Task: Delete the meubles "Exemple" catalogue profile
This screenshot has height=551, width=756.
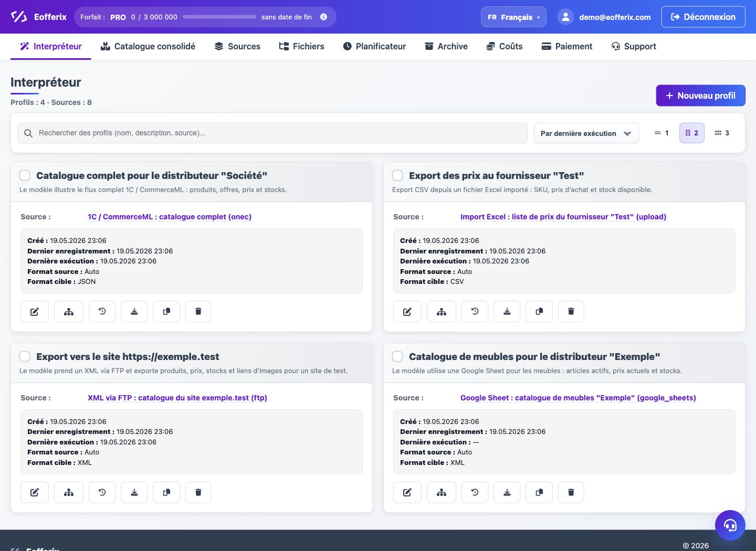Action: pyautogui.click(x=571, y=492)
